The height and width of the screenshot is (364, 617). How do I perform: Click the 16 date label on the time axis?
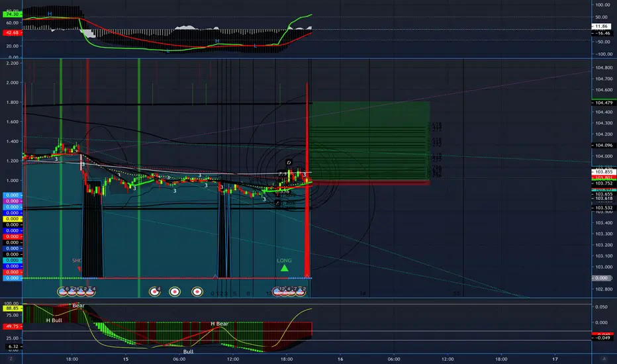(x=340, y=359)
